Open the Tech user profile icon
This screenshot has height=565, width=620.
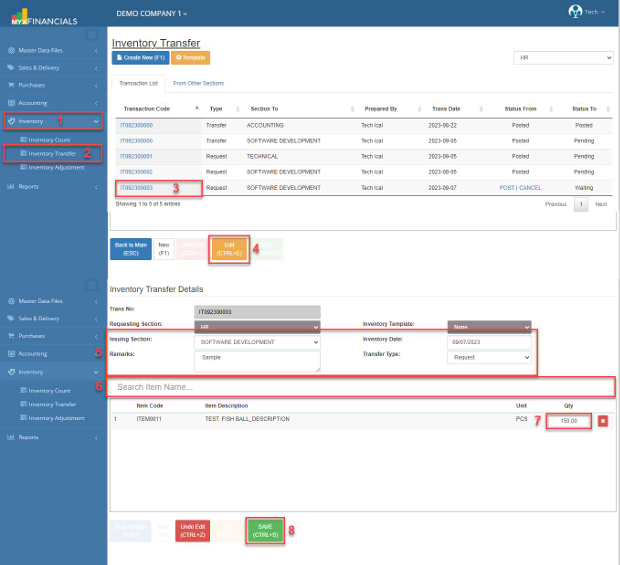[574, 11]
